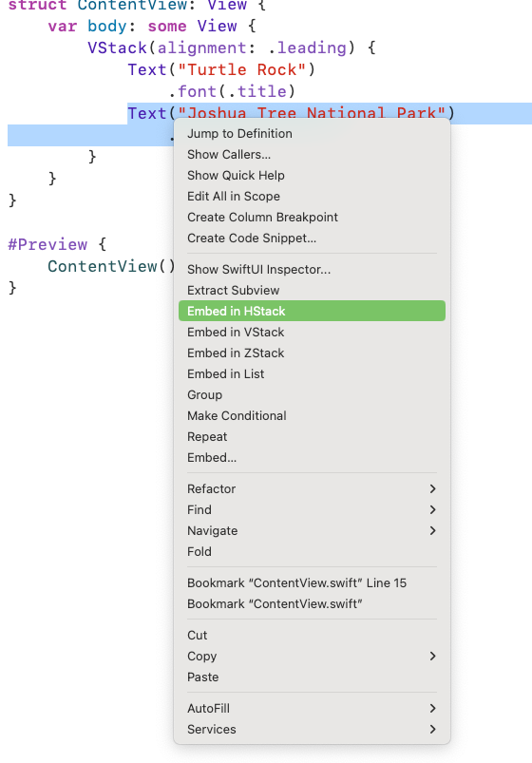Image resolution: width=532 pixels, height=763 pixels.
Task: Select Make Conditional
Action: click(312, 415)
